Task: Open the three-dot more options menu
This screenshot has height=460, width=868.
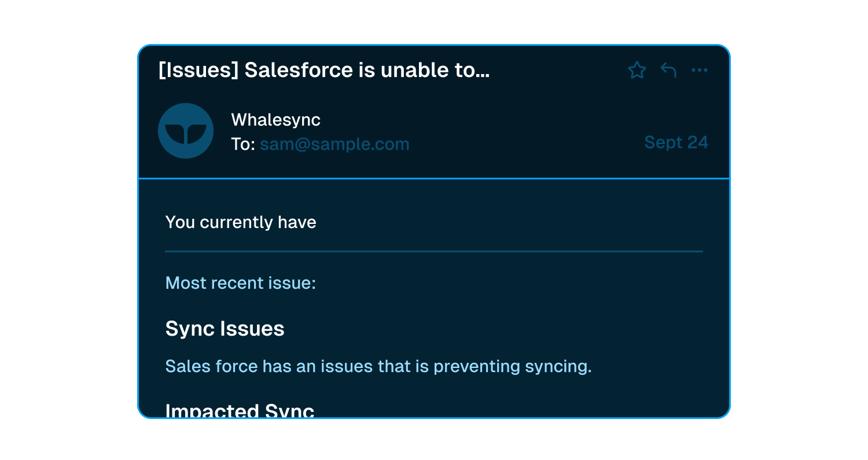Action: 700,71
